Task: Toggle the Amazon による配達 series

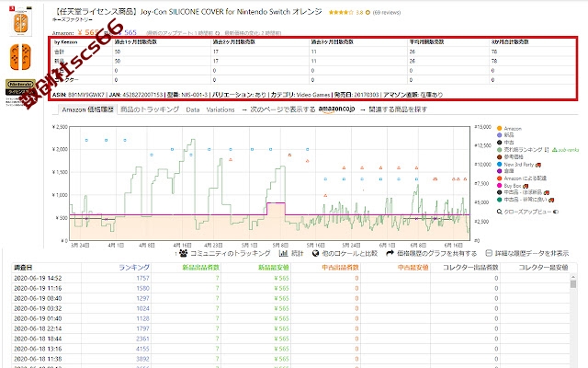Action: click(x=522, y=178)
